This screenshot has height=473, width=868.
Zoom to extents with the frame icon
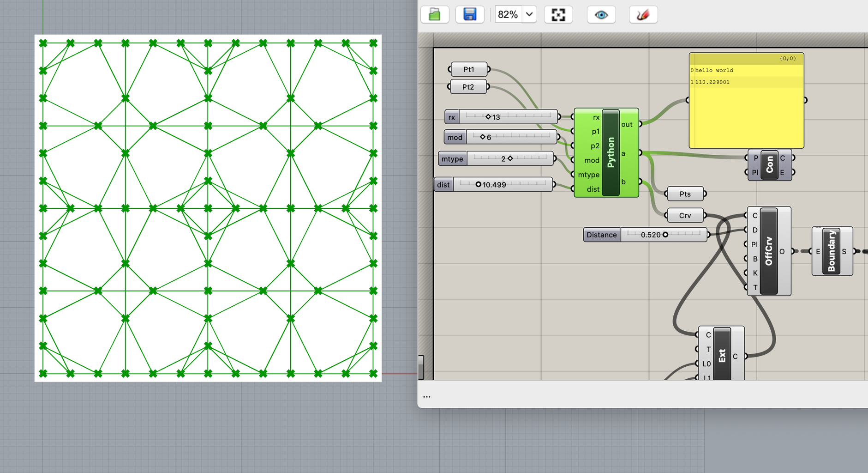[558, 14]
